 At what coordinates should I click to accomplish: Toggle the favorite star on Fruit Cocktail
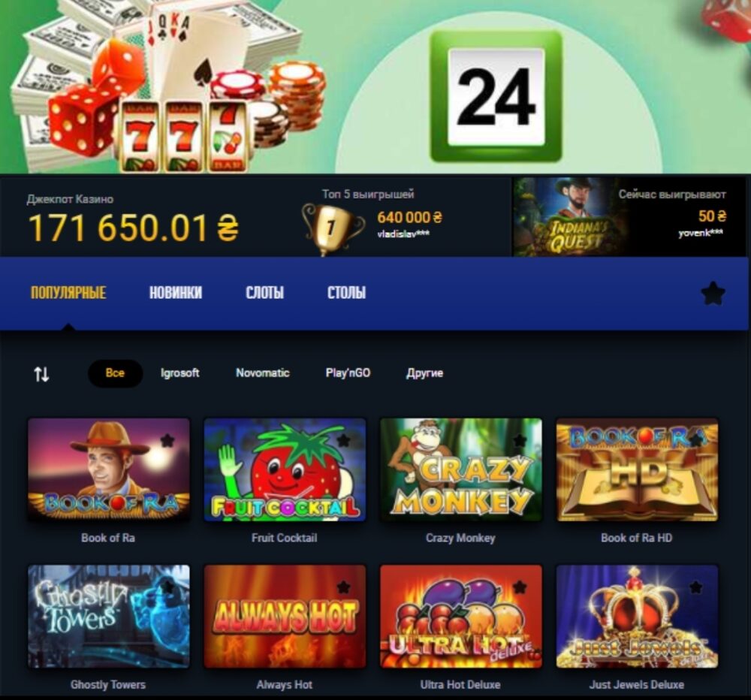point(343,440)
